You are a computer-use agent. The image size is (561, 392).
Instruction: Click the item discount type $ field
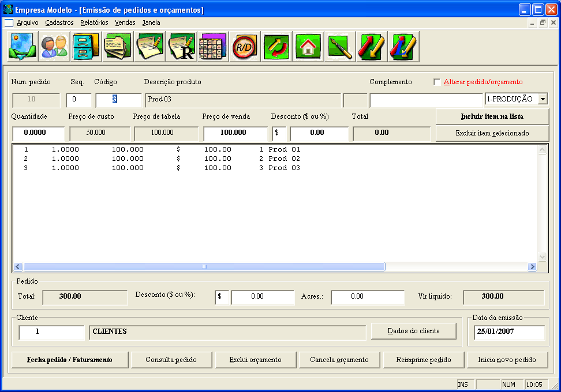pos(279,133)
